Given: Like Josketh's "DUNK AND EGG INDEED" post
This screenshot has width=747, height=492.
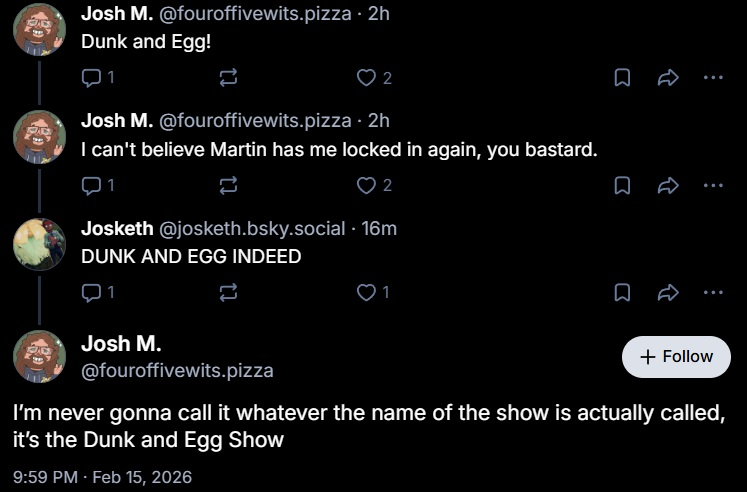Looking at the screenshot, I should tap(368, 292).
